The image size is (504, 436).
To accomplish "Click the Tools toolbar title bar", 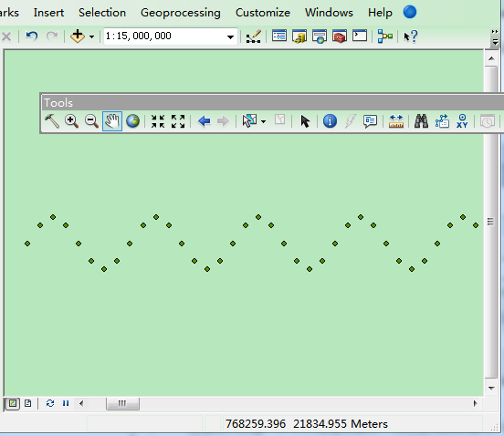I will [x=272, y=103].
